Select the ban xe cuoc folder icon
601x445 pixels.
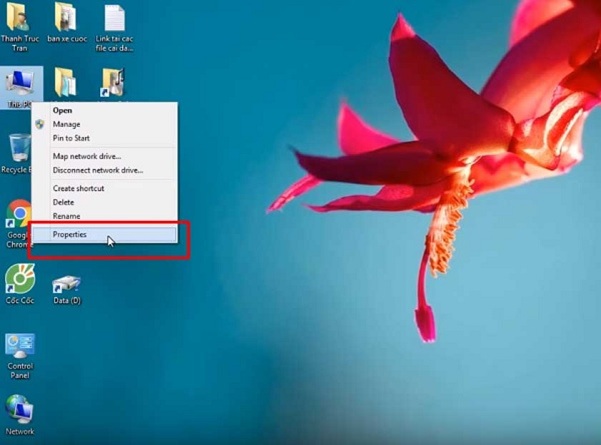point(67,23)
